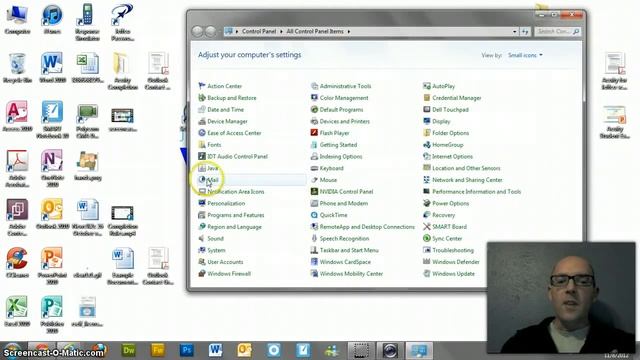Select the CCleaner desktop icon
Screen dimensions: 640x360
click(17, 262)
